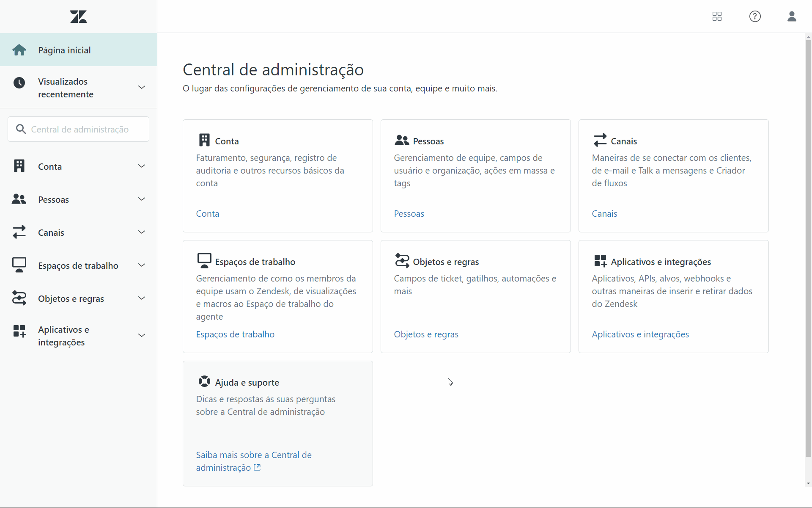
Task: Focus the Central de administração search field
Action: coord(78,129)
